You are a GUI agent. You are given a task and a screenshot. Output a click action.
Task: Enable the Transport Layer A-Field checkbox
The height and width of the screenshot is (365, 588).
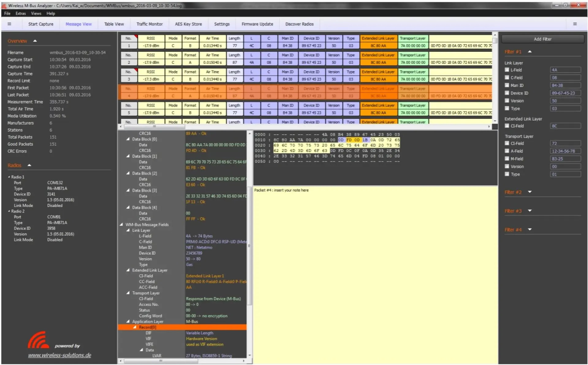pos(507,151)
